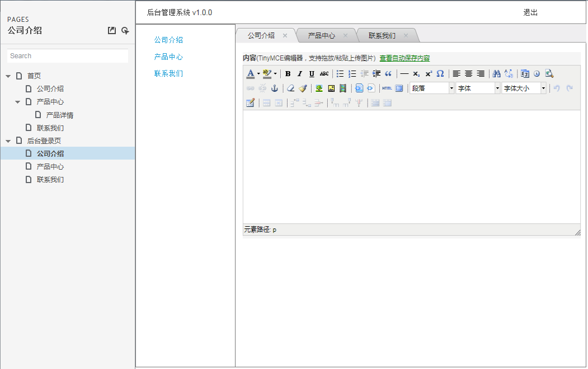
Task: Click 退出 to log out
Action: coord(530,12)
